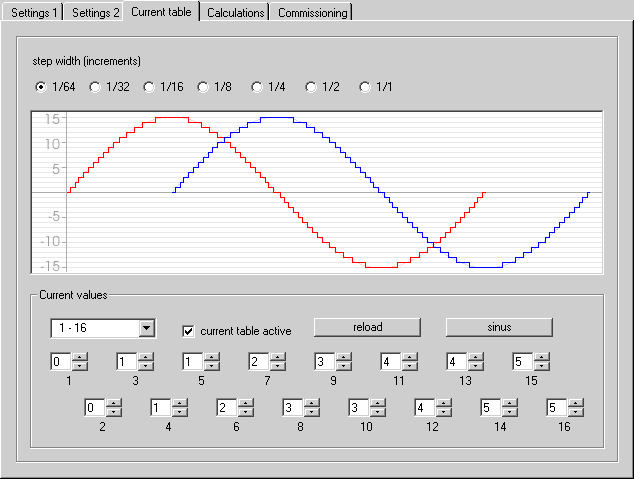Select the 1/32 step width radio button

click(95, 87)
